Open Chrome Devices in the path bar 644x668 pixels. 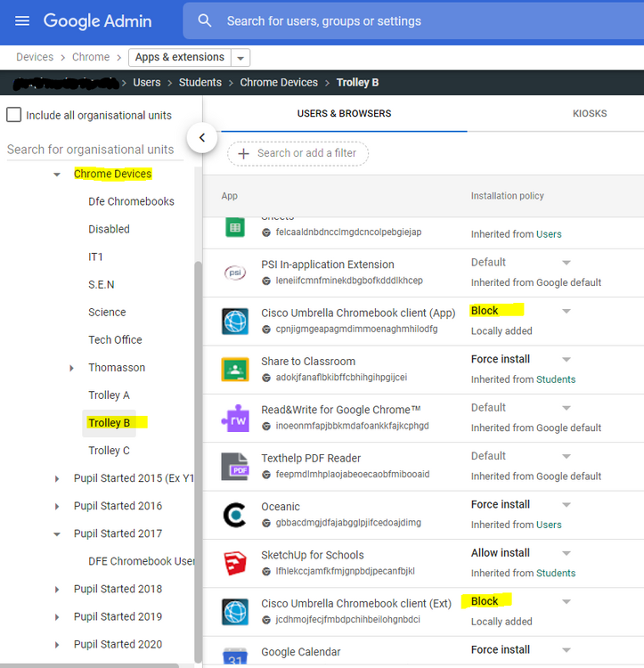point(279,82)
